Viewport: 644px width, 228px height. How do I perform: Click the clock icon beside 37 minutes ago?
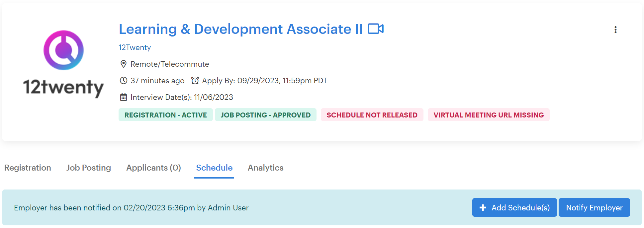pos(124,81)
